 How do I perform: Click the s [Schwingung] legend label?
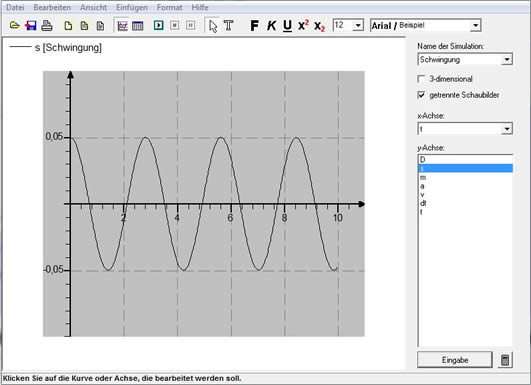pyautogui.click(x=68, y=48)
